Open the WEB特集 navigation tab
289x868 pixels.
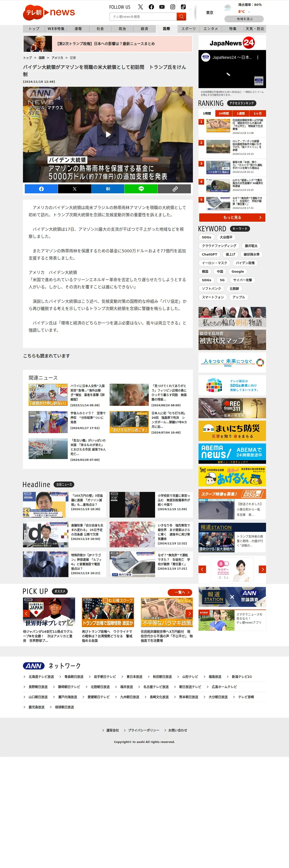point(56,29)
